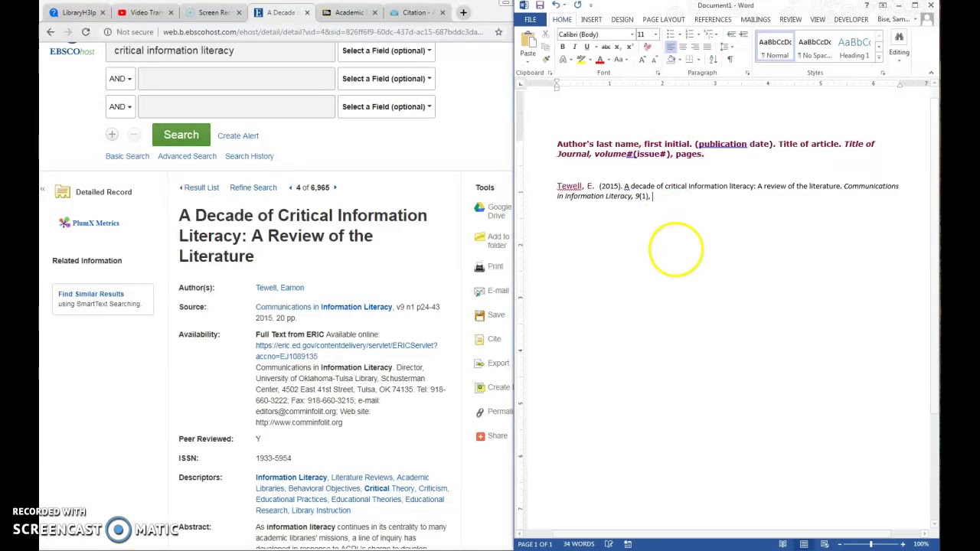Open the Advanced Search link
Image resolution: width=980 pixels, height=551 pixels.
(187, 156)
